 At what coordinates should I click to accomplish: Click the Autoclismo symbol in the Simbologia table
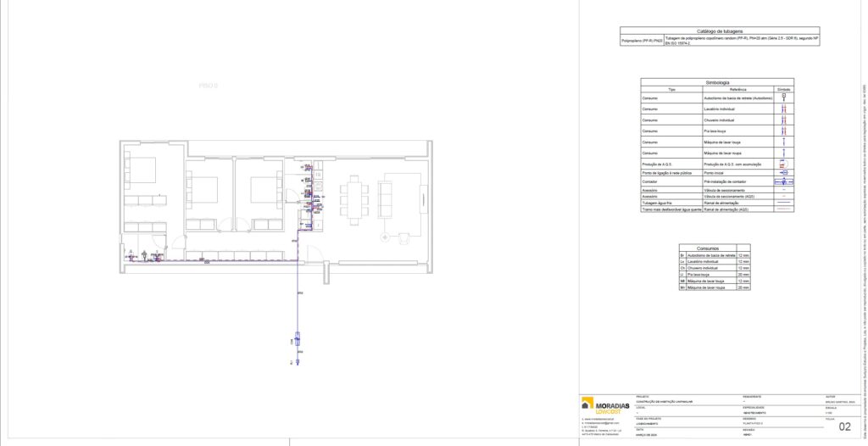784,98
